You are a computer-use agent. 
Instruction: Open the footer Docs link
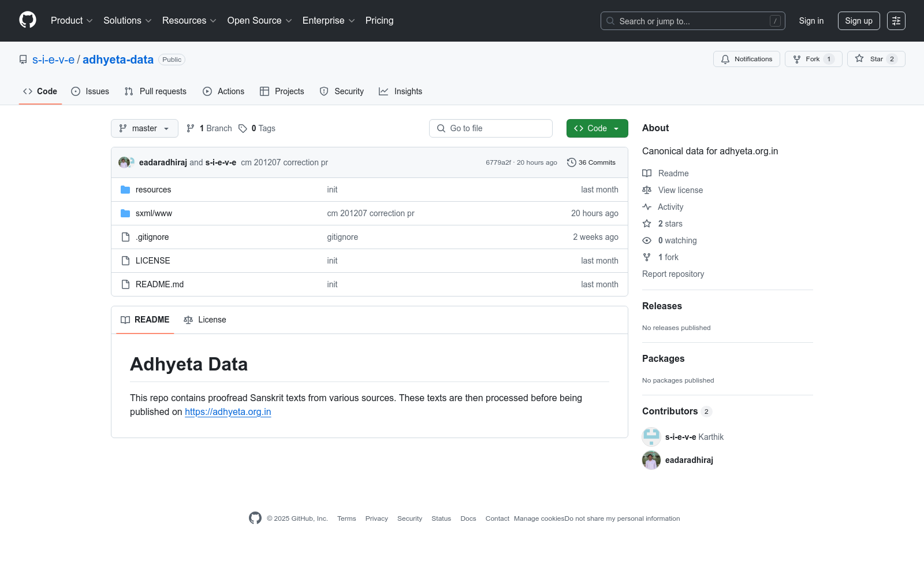pyautogui.click(x=468, y=518)
